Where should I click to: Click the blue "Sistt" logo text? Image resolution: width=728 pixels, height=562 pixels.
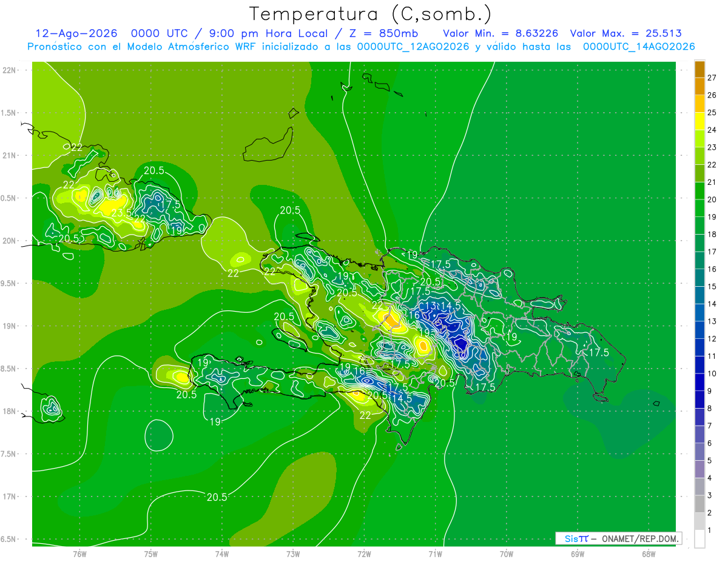coord(576,538)
